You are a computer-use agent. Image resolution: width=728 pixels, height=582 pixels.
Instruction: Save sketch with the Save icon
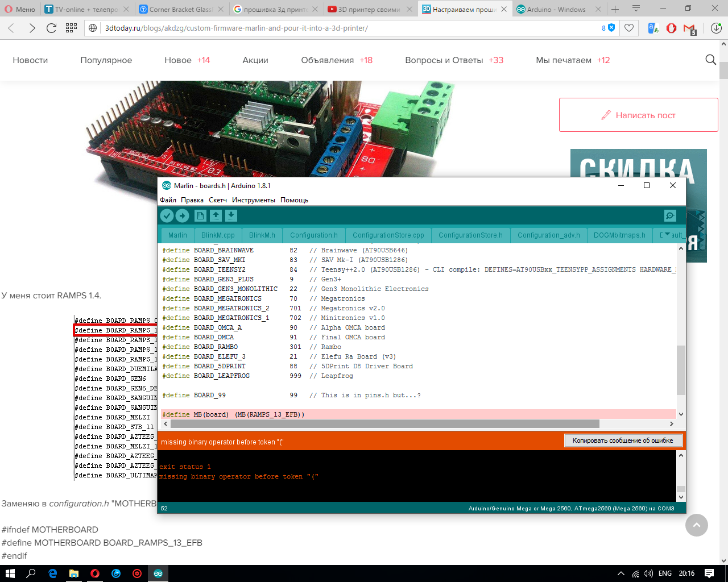point(231,216)
